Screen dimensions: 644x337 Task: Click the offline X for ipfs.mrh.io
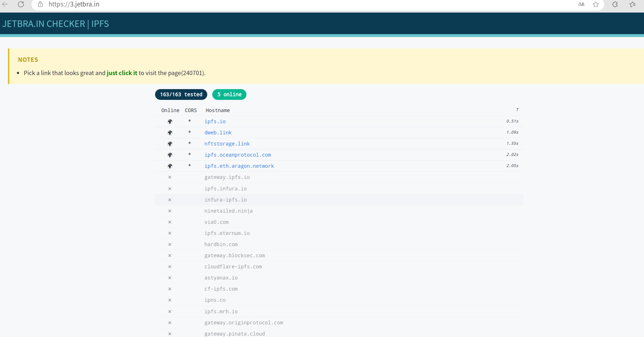[170, 311]
